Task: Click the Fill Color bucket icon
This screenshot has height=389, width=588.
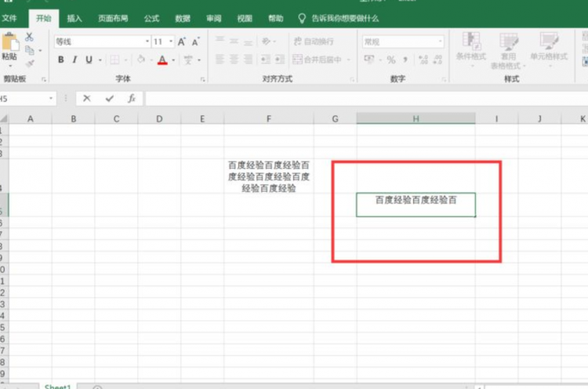Action: pyautogui.click(x=141, y=60)
